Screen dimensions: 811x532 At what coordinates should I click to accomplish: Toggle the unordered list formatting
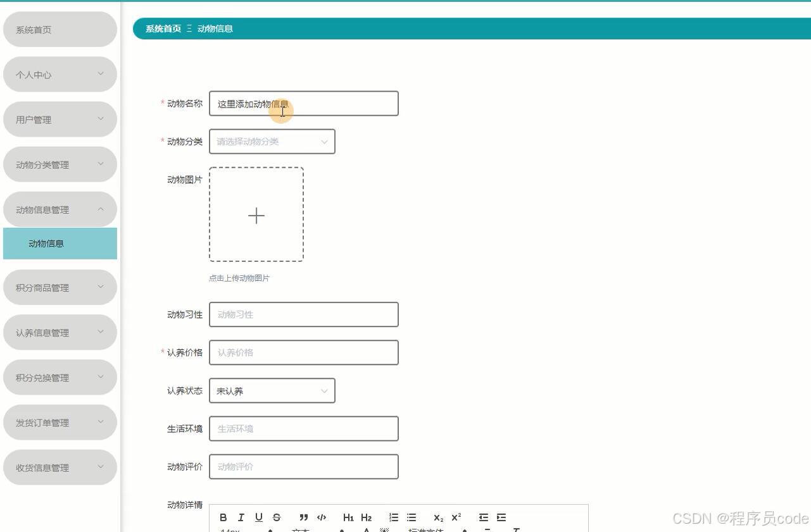pyautogui.click(x=411, y=517)
